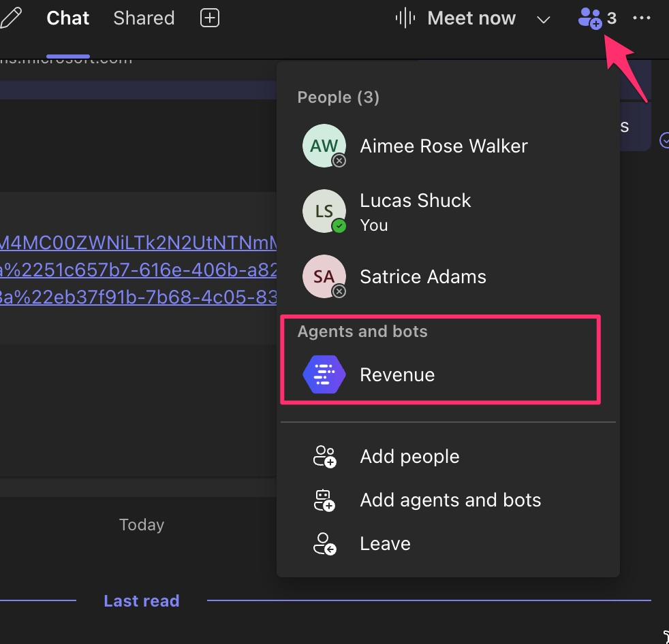Screen dimensions: 669x644
Task: Choose Add agents and bots option
Action: click(450, 500)
